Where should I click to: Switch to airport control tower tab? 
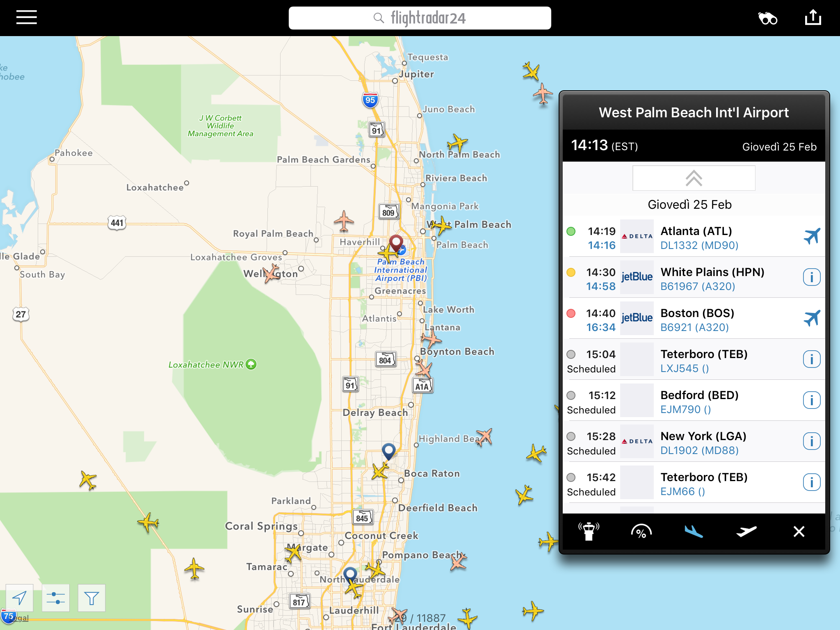[589, 532]
